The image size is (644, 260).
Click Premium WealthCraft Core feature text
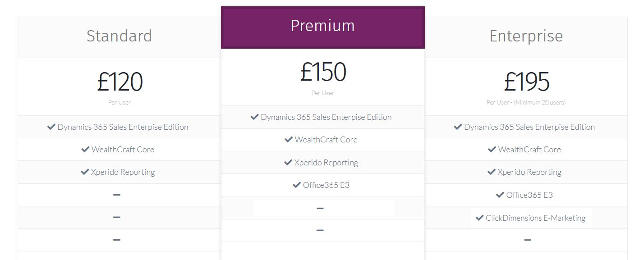326,139
